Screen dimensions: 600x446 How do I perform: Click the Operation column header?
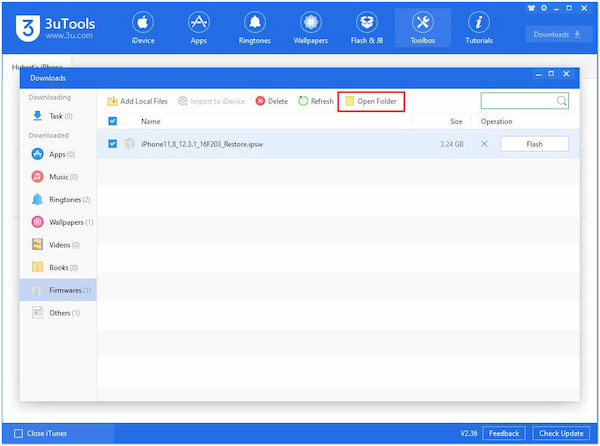click(496, 122)
